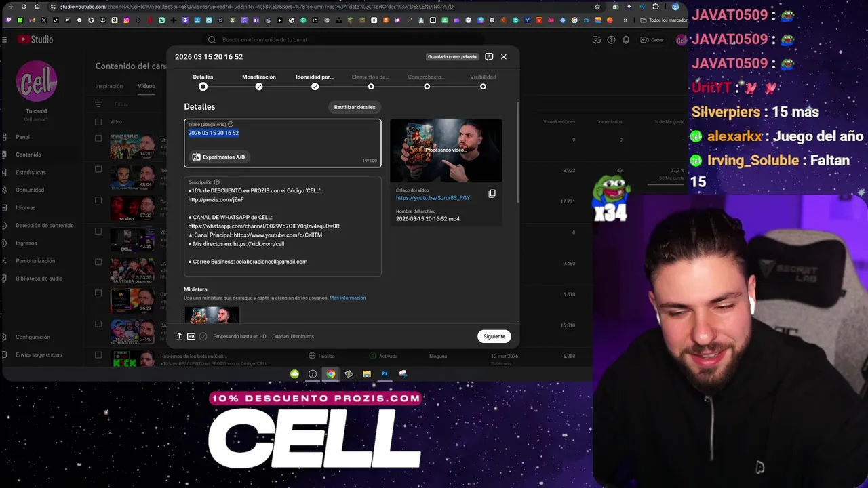Screen dimensions: 868x488
Task: Switch to the Inspiración tab
Action: [x=109, y=86]
